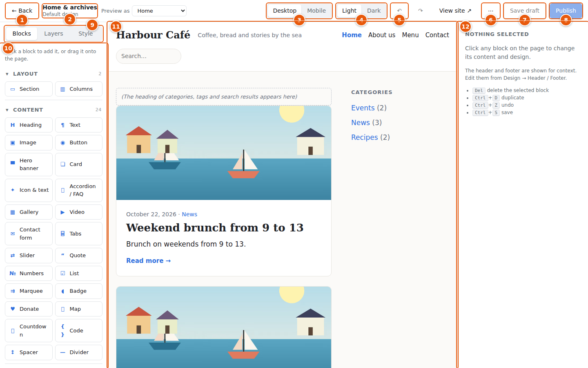Open the Preview as dropdown
This screenshot has height=368, width=588.
(x=159, y=11)
